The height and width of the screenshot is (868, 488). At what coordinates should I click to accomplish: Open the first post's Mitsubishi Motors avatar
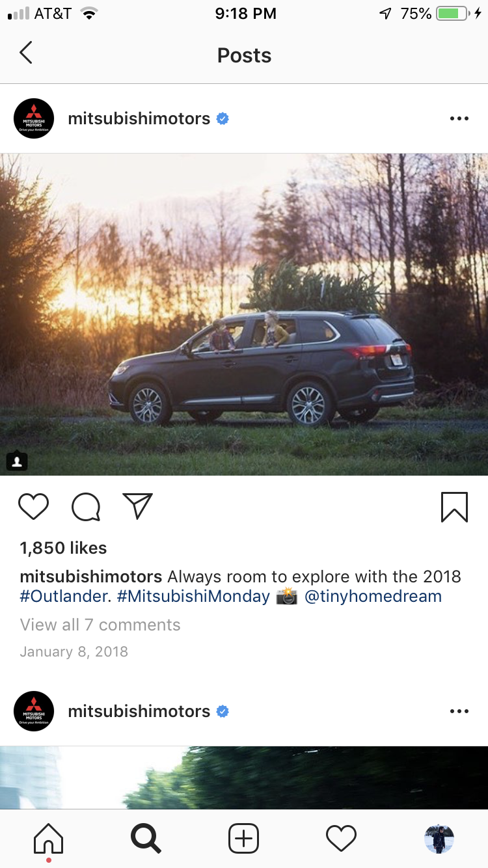pos(33,118)
